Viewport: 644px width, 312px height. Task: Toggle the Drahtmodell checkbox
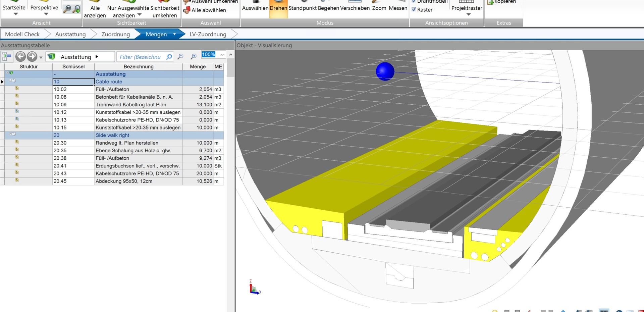[414, 1]
